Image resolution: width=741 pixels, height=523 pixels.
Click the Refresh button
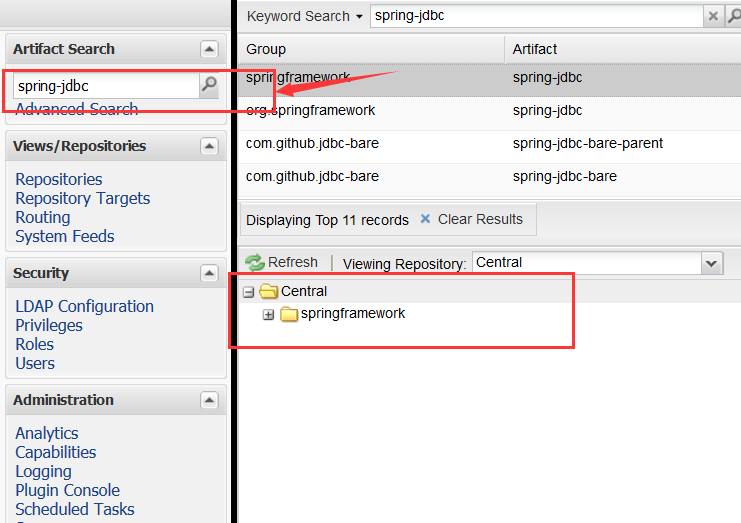pyautogui.click(x=282, y=262)
